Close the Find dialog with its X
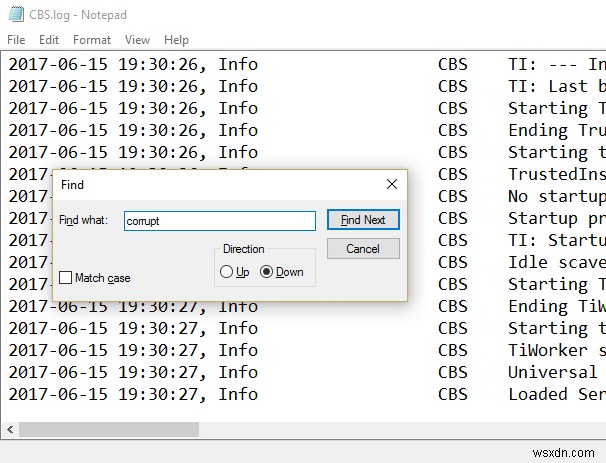 (392, 185)
